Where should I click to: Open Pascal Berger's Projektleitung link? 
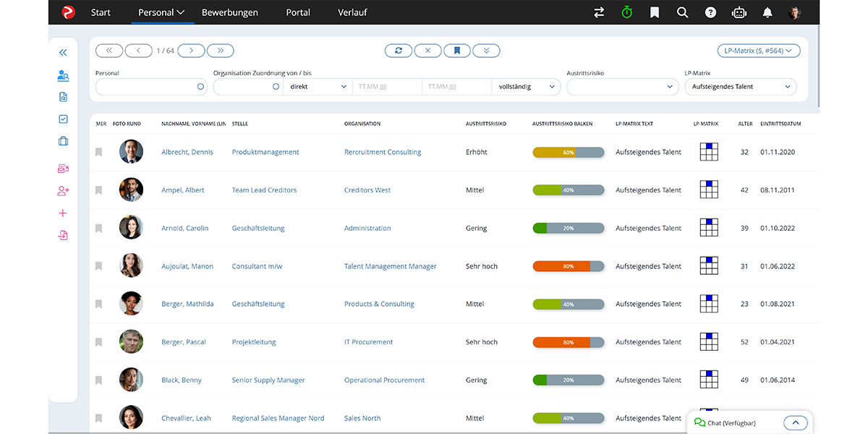(x=253, y=341)
